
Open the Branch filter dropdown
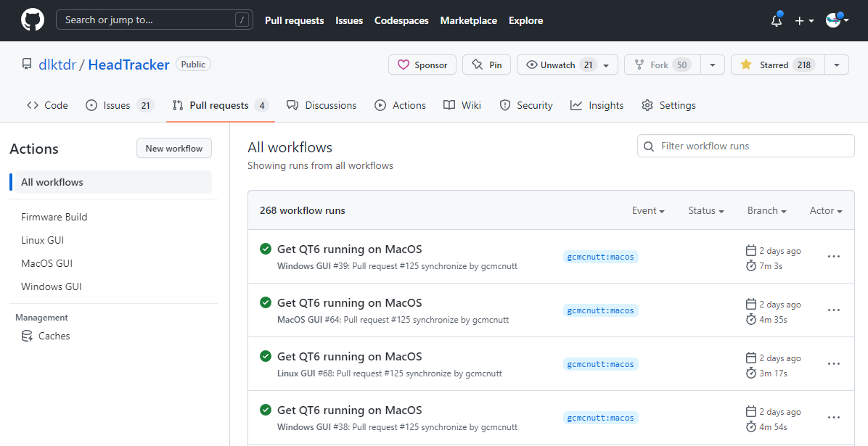[x=766, y=210]
